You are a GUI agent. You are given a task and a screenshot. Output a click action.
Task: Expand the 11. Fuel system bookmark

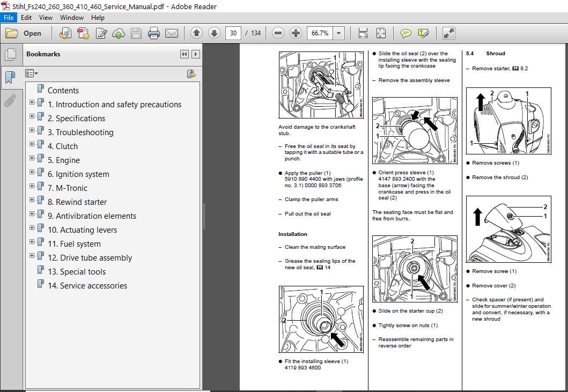[x=32, y=242]
